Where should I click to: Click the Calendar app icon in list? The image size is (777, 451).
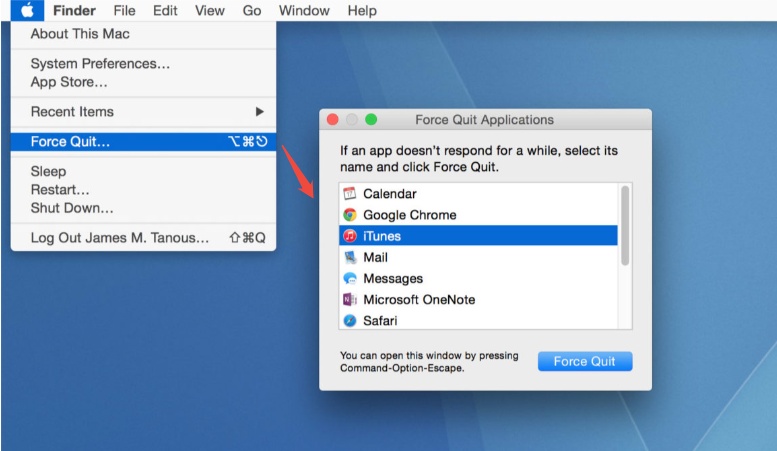click(x=350, y=193)
